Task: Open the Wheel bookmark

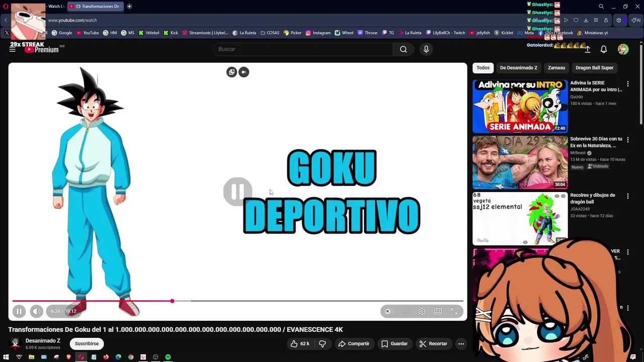Action: coord(344,33)
